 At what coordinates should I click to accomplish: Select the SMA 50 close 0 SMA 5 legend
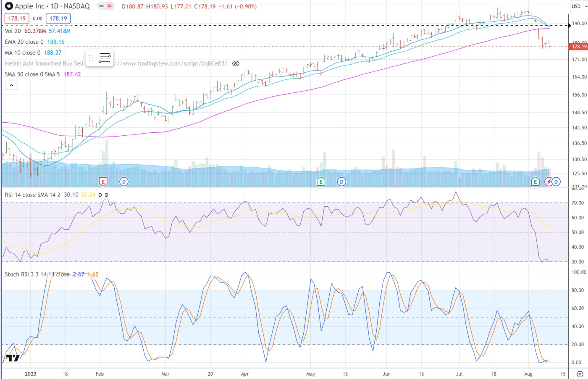[32, 74]
